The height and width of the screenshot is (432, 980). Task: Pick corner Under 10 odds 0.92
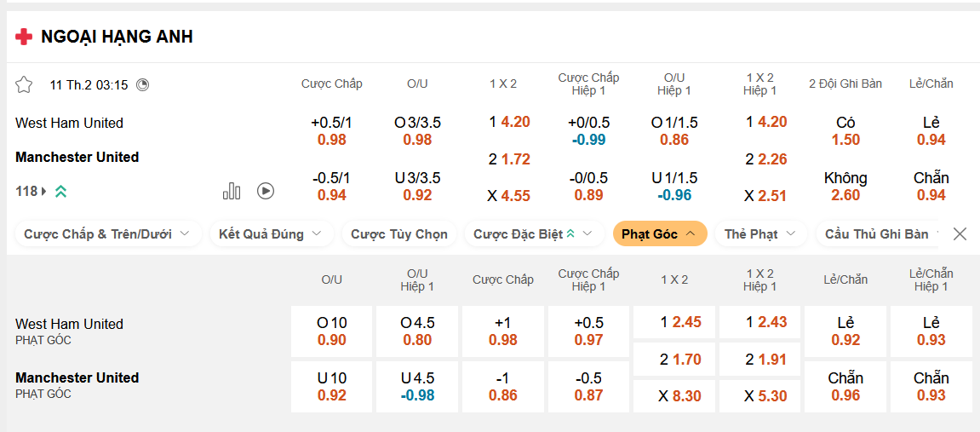332,386
